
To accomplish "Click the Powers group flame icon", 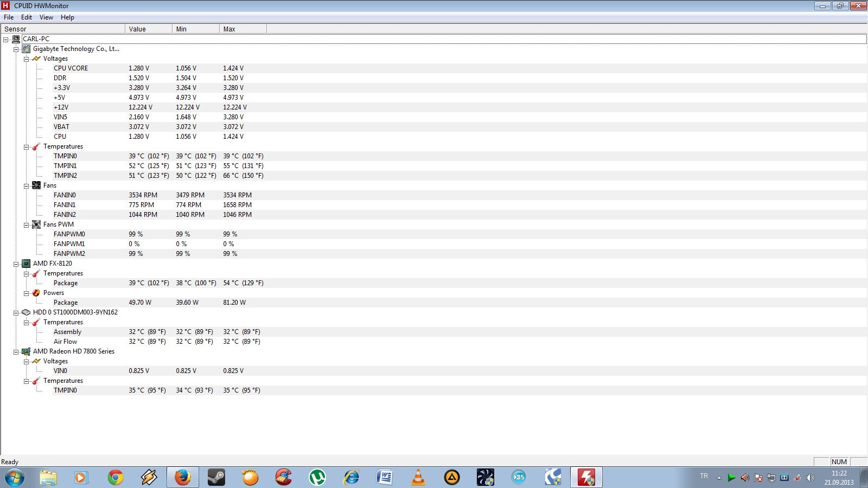I will click(36, 293).
